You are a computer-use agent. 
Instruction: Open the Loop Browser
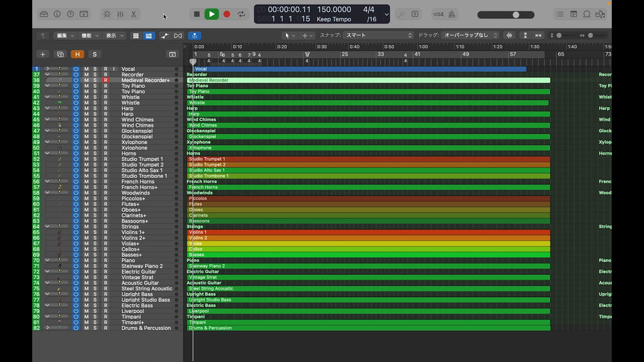tap(587, 14)
